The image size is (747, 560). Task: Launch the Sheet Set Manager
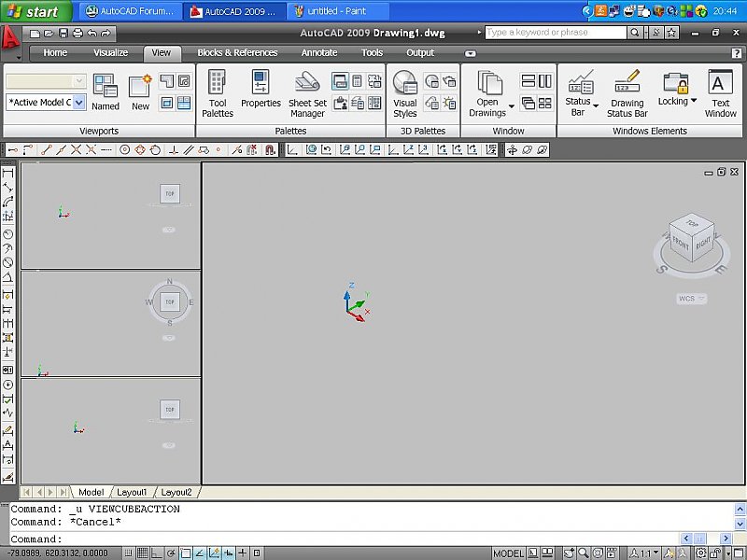pos(307,93)
